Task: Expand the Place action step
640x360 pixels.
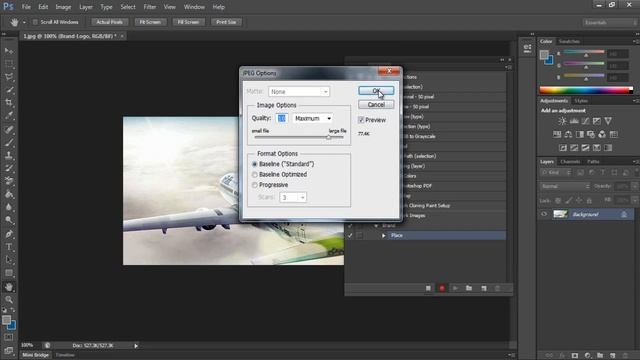Action: [x=384, y=236]
